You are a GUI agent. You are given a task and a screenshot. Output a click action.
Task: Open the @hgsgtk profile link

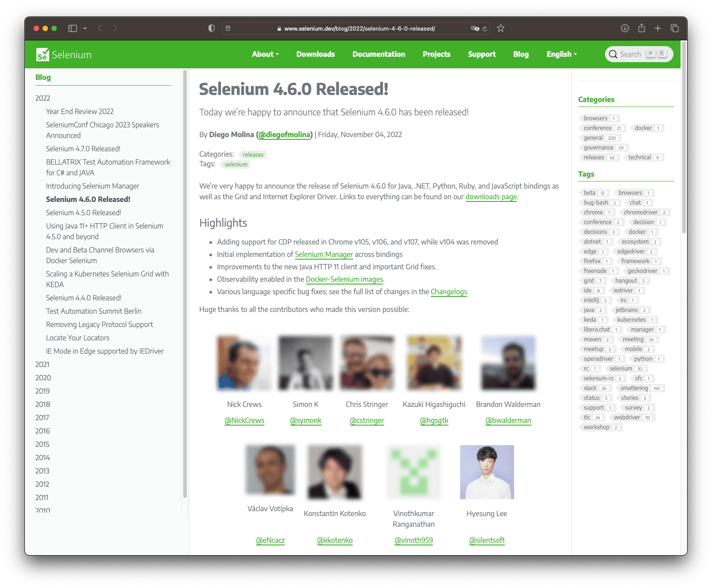(x=434, y=420)
